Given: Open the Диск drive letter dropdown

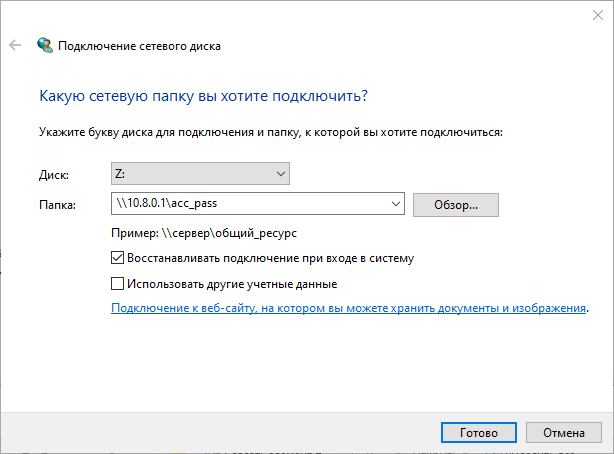Looking at the screenshot, I should [x=200, y=174].
